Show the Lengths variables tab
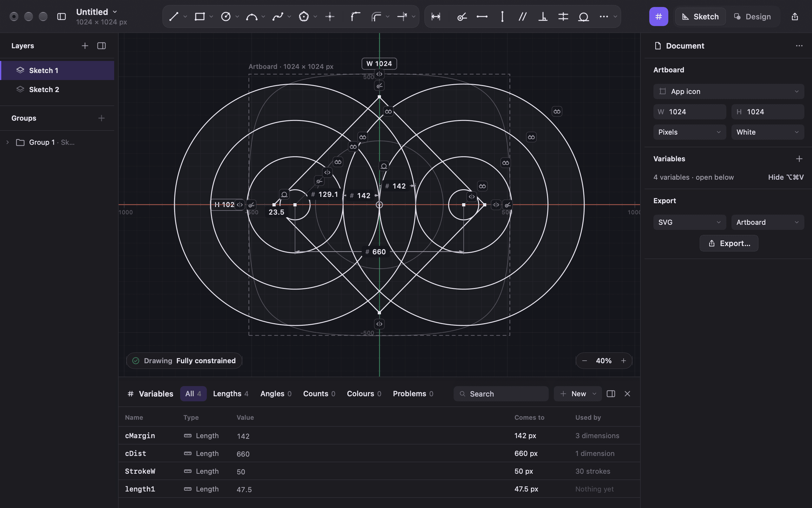The height and width of the screenshot is (508, 812). pyautogui.click(x=231, y=394)
